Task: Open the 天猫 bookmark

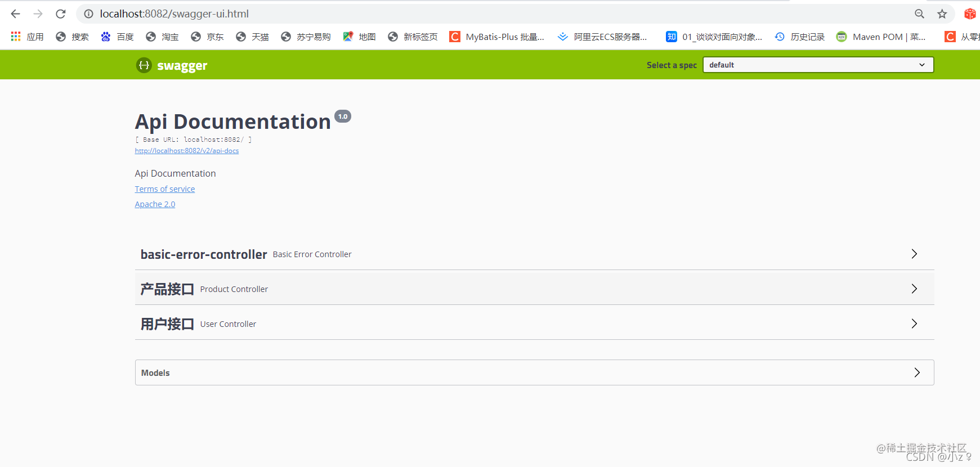Action: (252, 37)
